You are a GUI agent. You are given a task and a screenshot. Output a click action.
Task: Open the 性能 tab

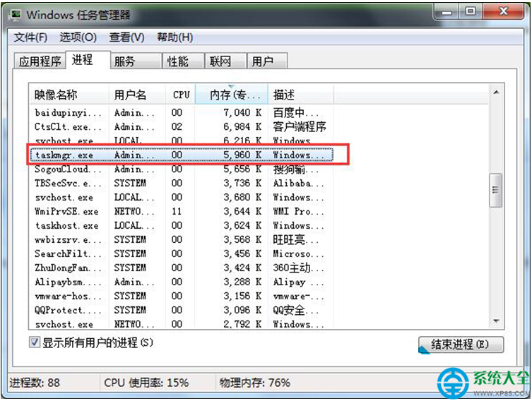(x=183, y=61)
